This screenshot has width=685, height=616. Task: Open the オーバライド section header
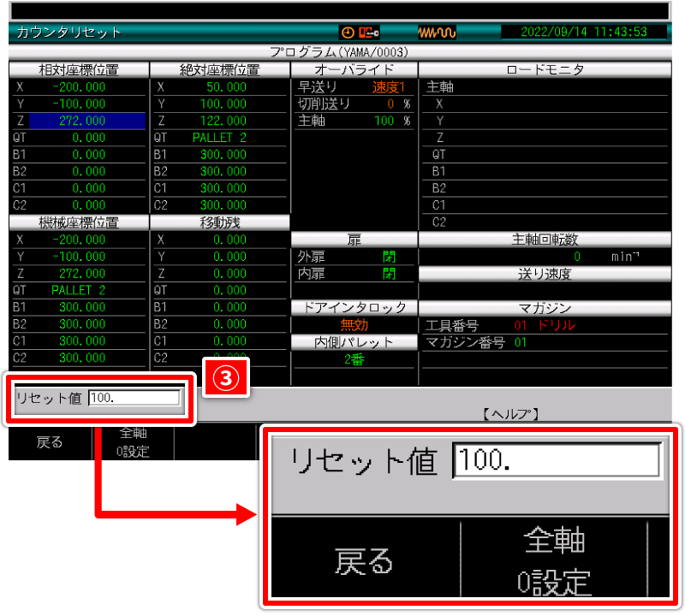(x=354, y=69)
